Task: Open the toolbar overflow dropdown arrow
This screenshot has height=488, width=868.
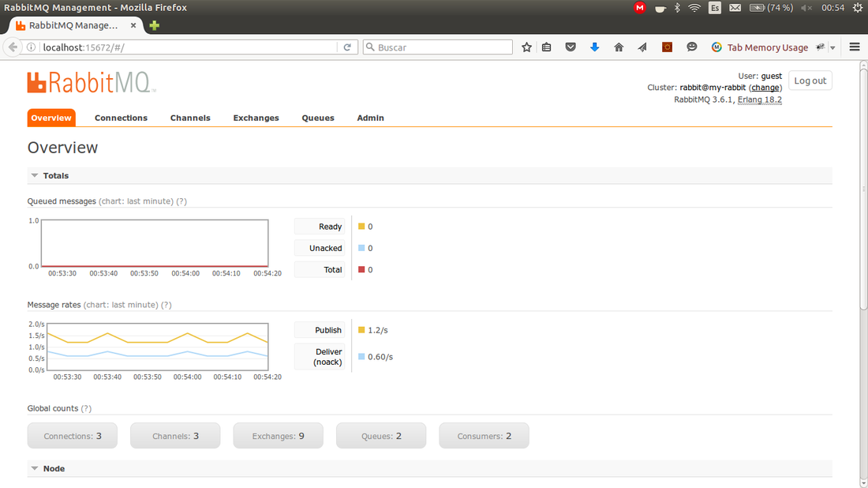Action: coord(832,47)
